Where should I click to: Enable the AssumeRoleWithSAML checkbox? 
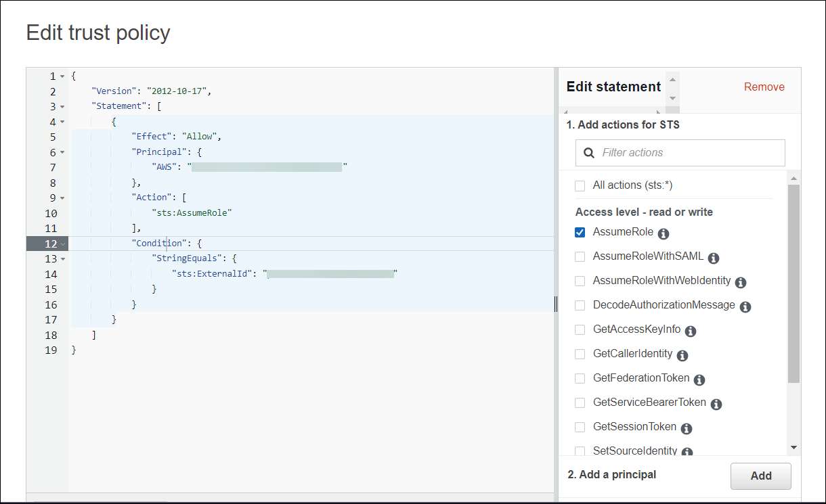coord(580,256)
